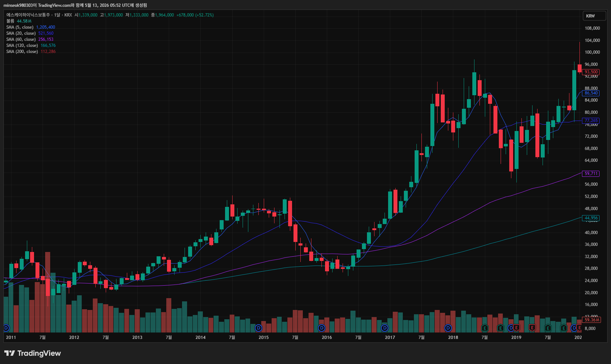
Task: Click the red earnings E overlapping 2019 D marker
Action: click(516, 327)
